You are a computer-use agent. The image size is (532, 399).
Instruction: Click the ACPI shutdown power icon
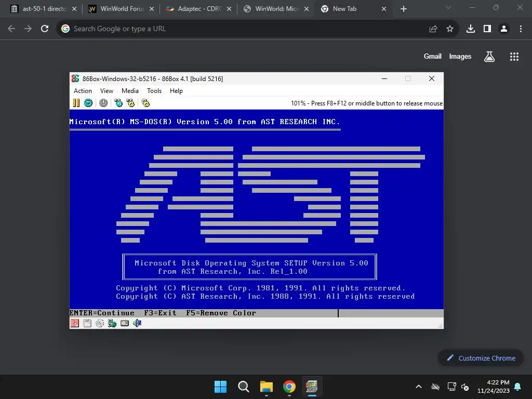coord(103,103)
